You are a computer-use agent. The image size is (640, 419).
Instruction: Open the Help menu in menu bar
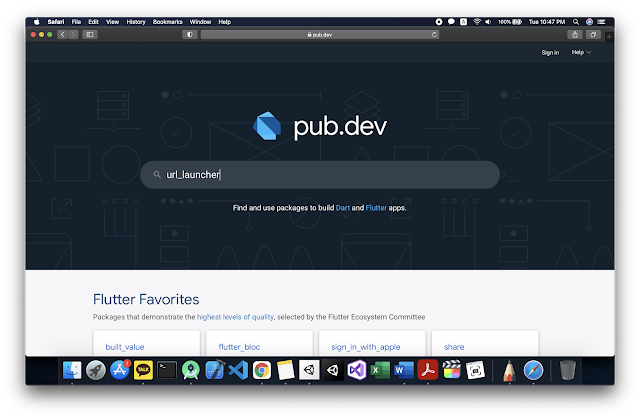tap(224, 22)
